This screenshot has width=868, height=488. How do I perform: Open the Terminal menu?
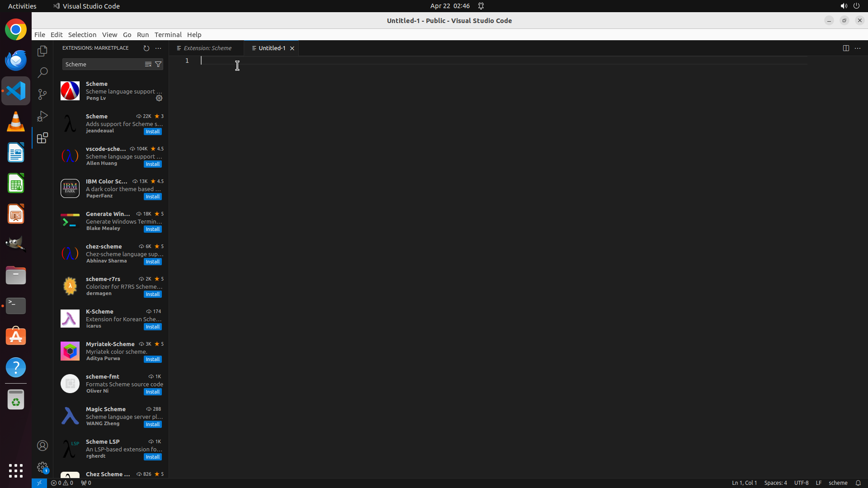(168, 34)
